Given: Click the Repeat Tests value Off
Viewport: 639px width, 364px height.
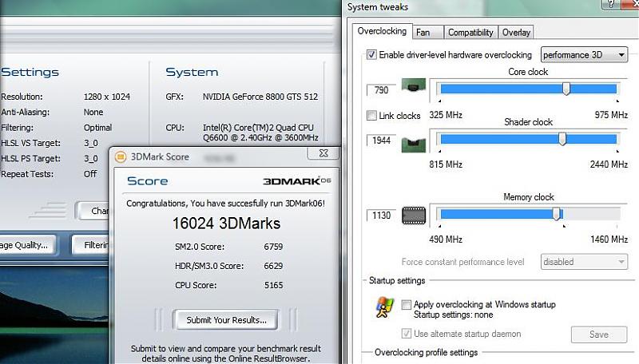Looking at the screenshot, I should point(90,174).
